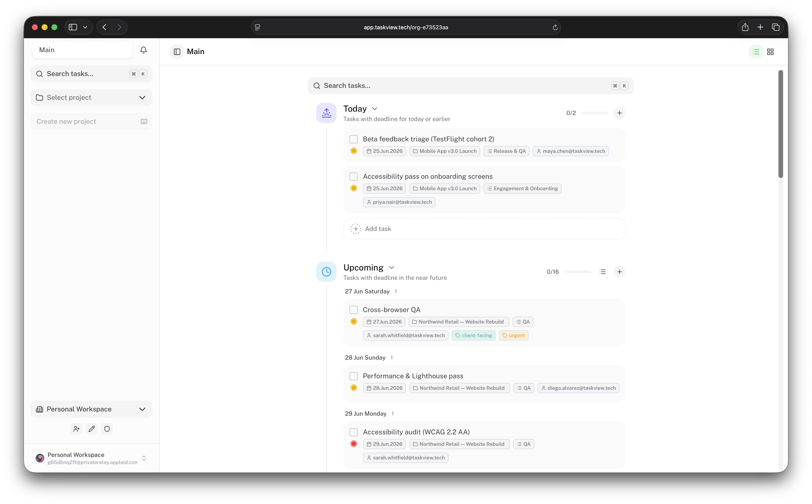812x504 pixels.
Task: Open Mobile App v3.0 Launch tag on Beta feedback
Action: (x=445, y=151)
